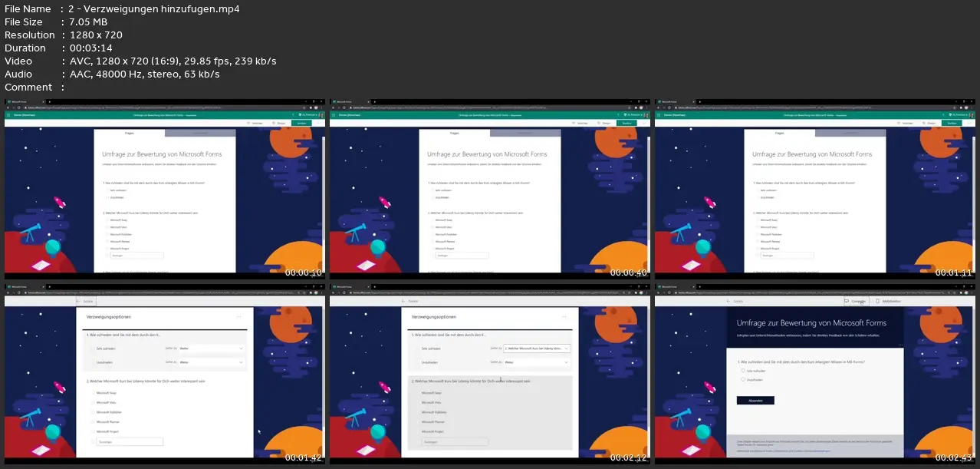Switch to Fragen tab in 00:00:10 frame

coord(130,133)
